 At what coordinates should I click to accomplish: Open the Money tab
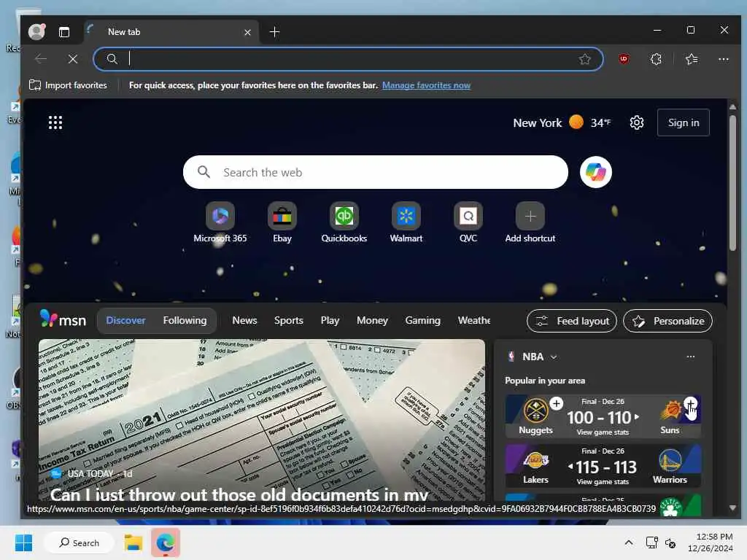point(372,321)
